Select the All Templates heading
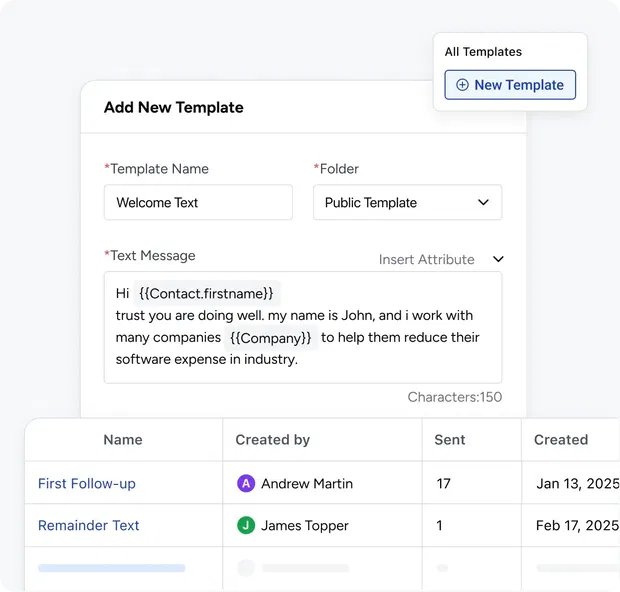The width and height of the screenshot is (620, 592). point(483,52)
